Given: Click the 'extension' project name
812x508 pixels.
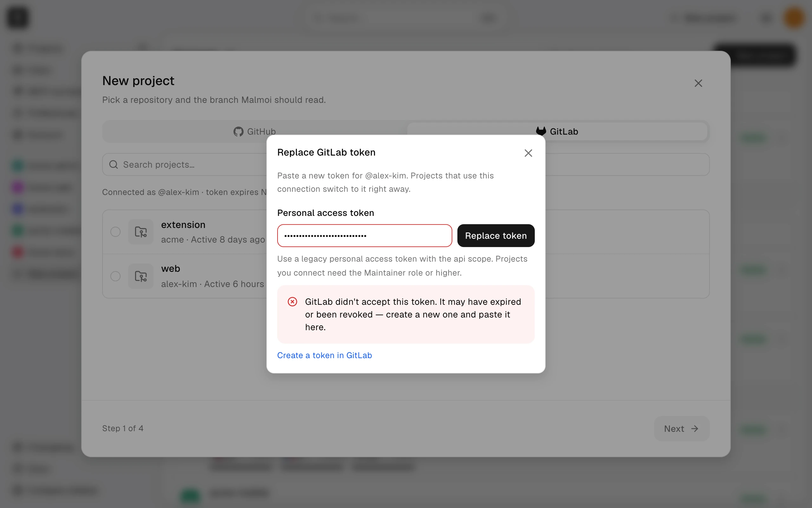Looking at the screenshot, I should 183,224.
